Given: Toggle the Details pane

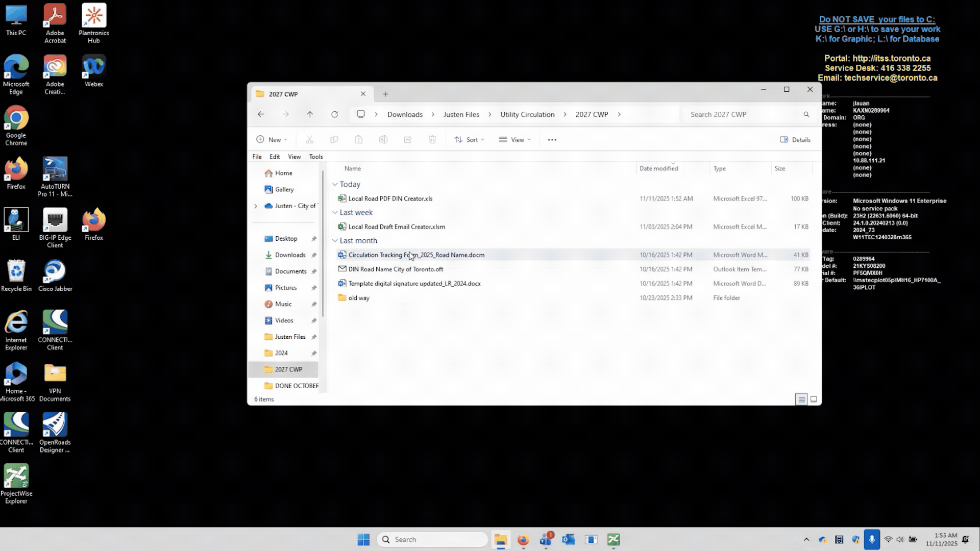Looking at the screenshot, I should (x=795, y=140).
